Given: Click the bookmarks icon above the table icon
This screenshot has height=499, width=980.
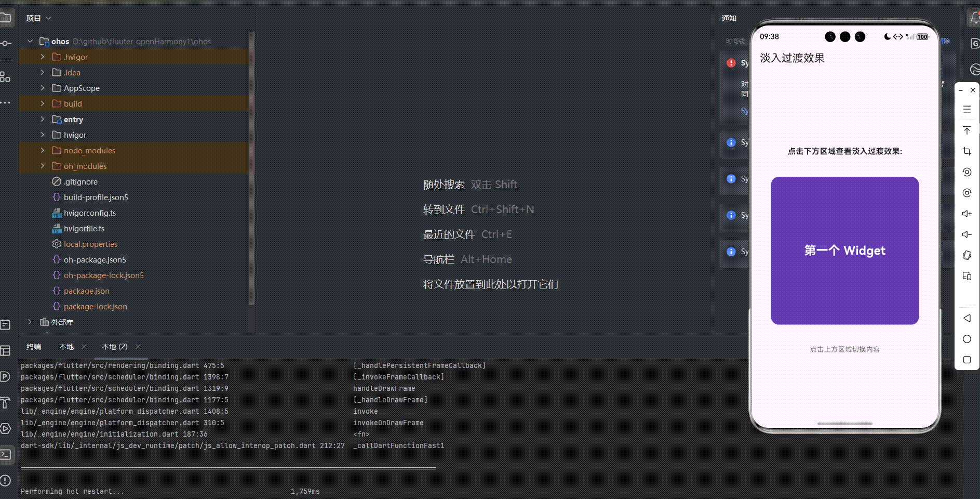Looking at the screenshot, I should [5, 325].
